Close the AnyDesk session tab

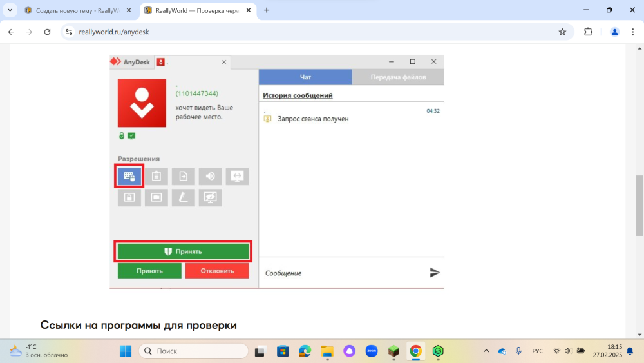click(x=224, y=62)
